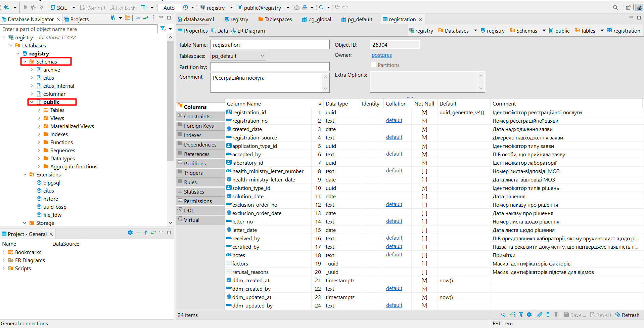Toggle Not Null for solution_date column
644x328 pixels.
(424, 196)
